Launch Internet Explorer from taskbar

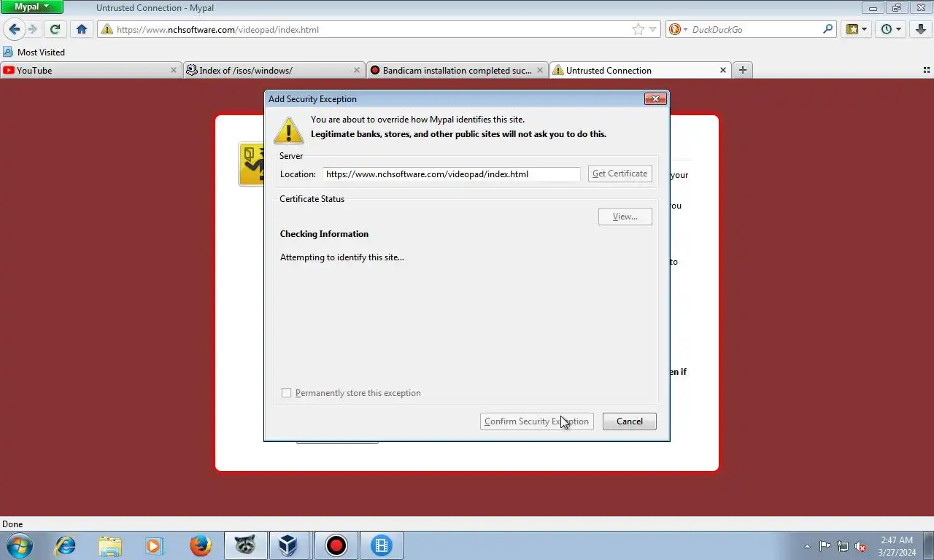click(66, 545)
